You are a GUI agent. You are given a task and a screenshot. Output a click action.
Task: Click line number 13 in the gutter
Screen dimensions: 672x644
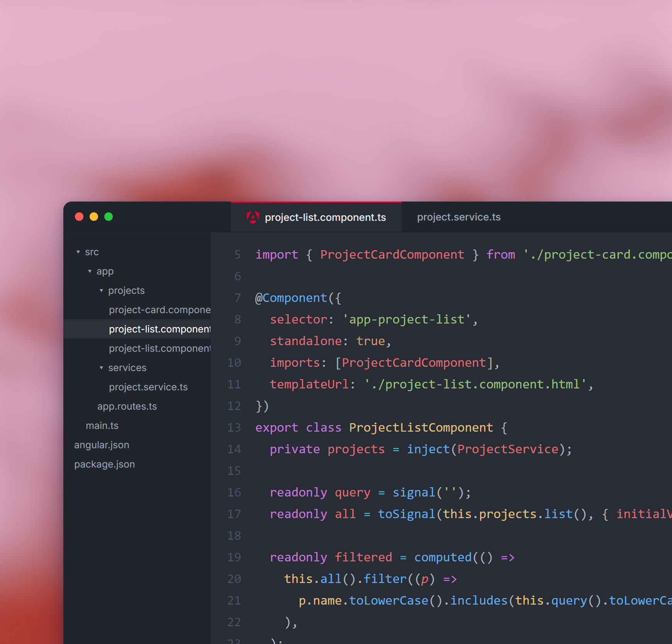click(x=234, y=427)
